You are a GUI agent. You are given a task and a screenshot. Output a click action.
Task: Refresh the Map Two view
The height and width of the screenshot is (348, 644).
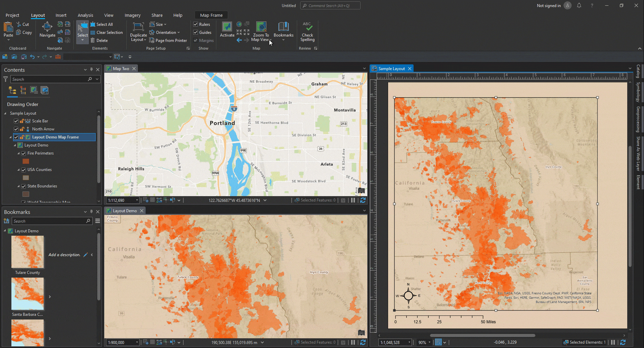(x=363, y=200)
